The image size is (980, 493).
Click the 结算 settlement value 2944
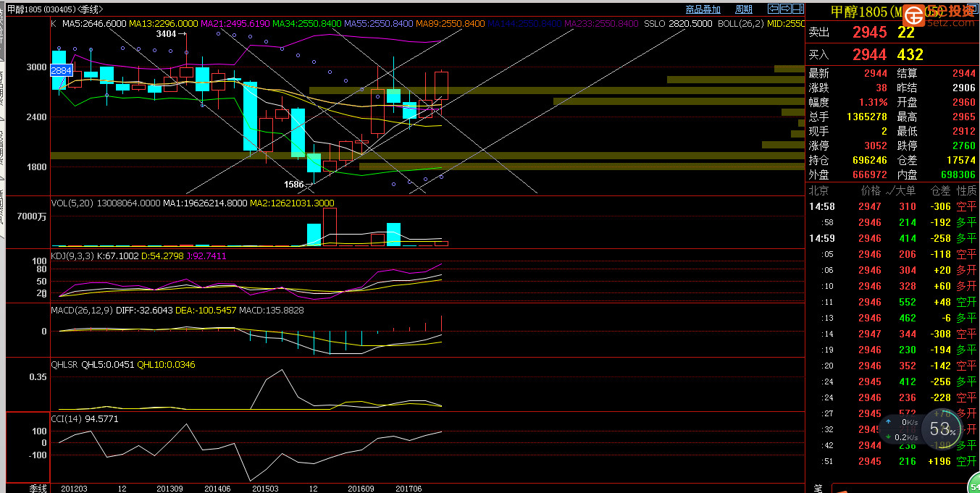[963, 73]
